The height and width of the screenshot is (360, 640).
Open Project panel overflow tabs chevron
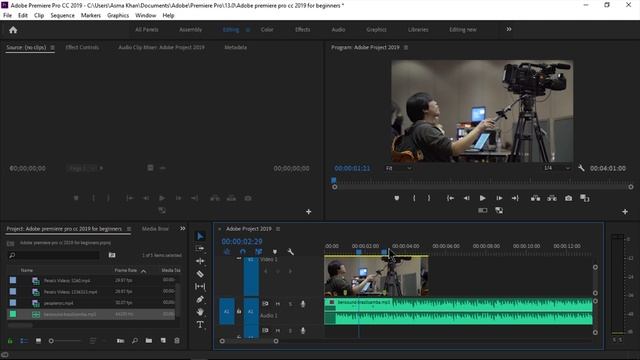182,229
